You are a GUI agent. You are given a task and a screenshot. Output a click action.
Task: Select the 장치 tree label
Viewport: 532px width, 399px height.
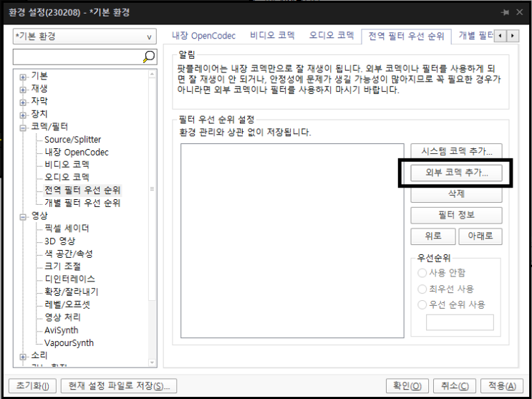click(x=39, y=114)
